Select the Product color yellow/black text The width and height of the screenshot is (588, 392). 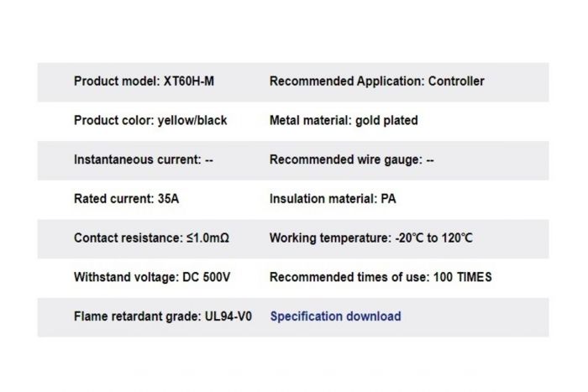150,120
